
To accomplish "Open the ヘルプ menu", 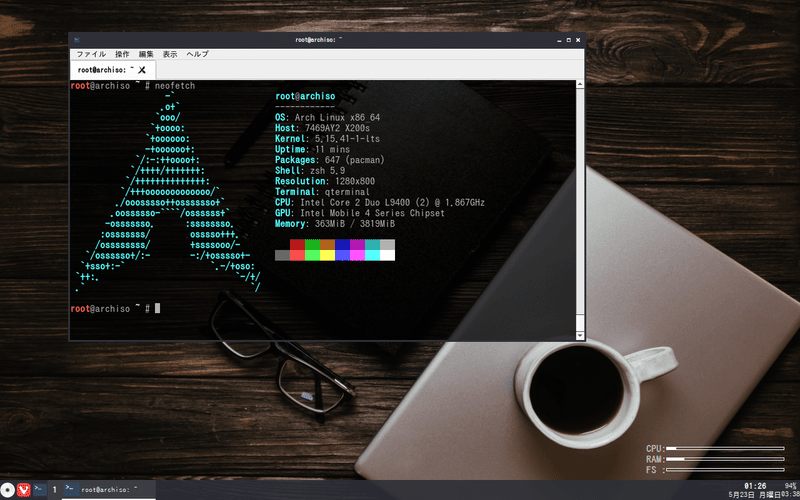I will click(x=197, y=54).
